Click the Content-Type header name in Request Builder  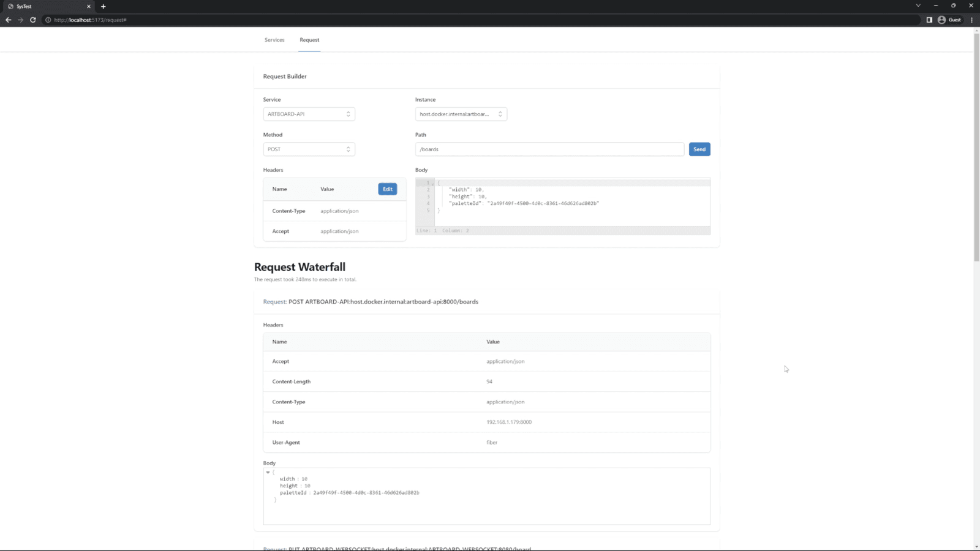coord(288,211)
